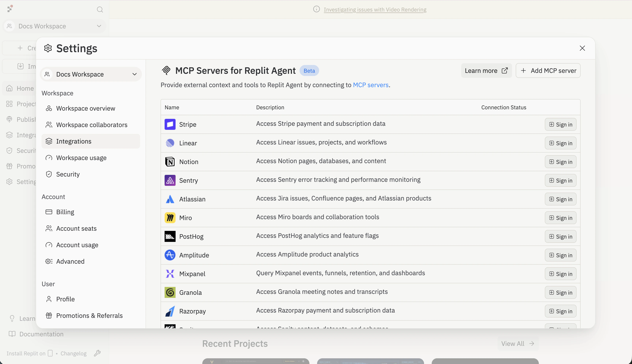Click the Name column header
The width and height of the screenshot is (632, 364).
click(x=172, y=107)
